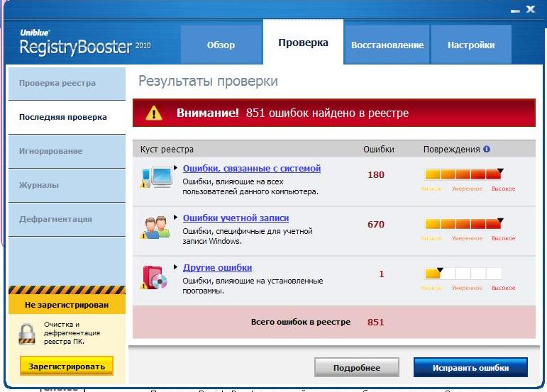Viewport: 547px width, 392px height.
Task: Click the blue info icon beside Повреждения
Action: [x=487, y=150]
